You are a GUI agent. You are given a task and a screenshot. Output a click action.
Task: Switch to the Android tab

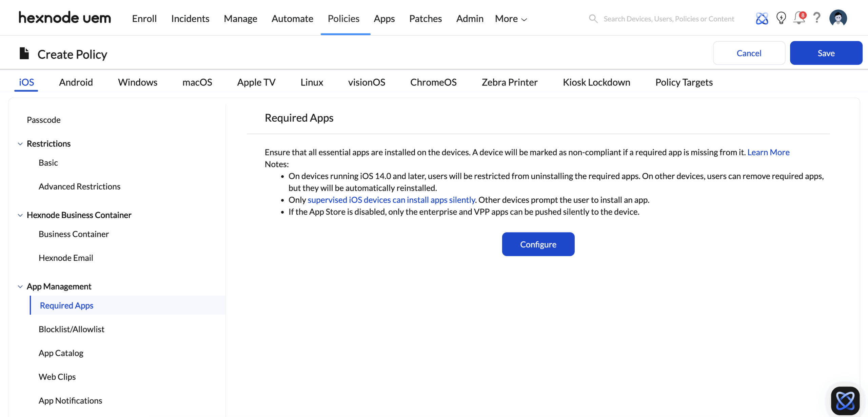76,82
